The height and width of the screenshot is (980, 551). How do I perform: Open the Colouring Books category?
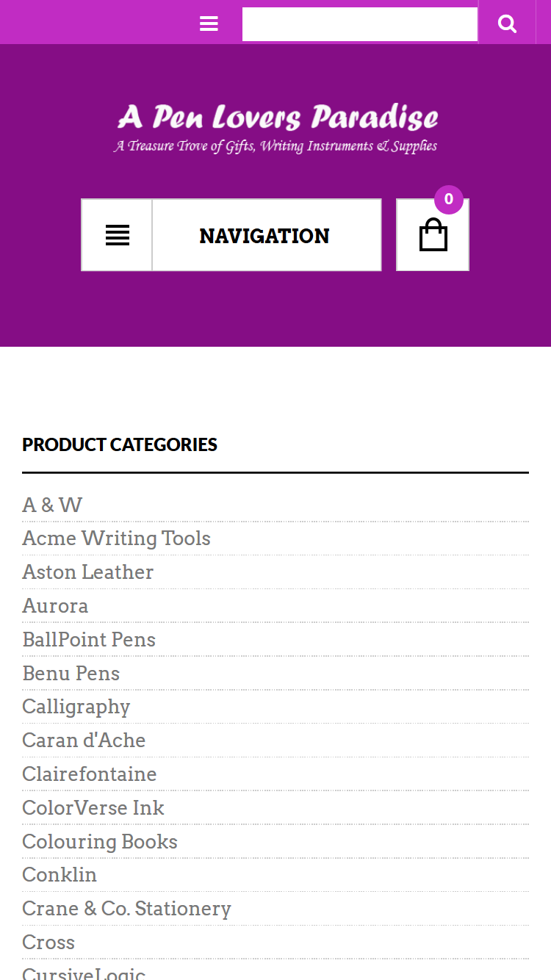click(x=100, y=842)
